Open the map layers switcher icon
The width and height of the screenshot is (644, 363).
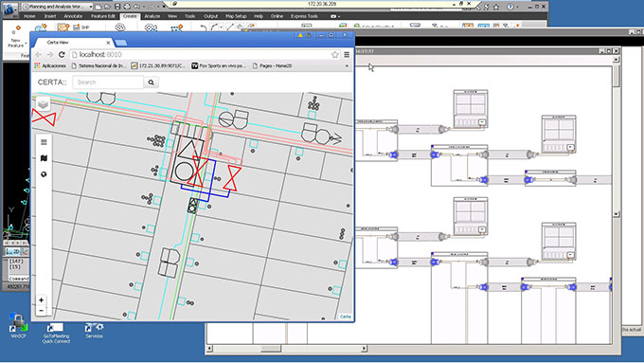pos(44,104)
